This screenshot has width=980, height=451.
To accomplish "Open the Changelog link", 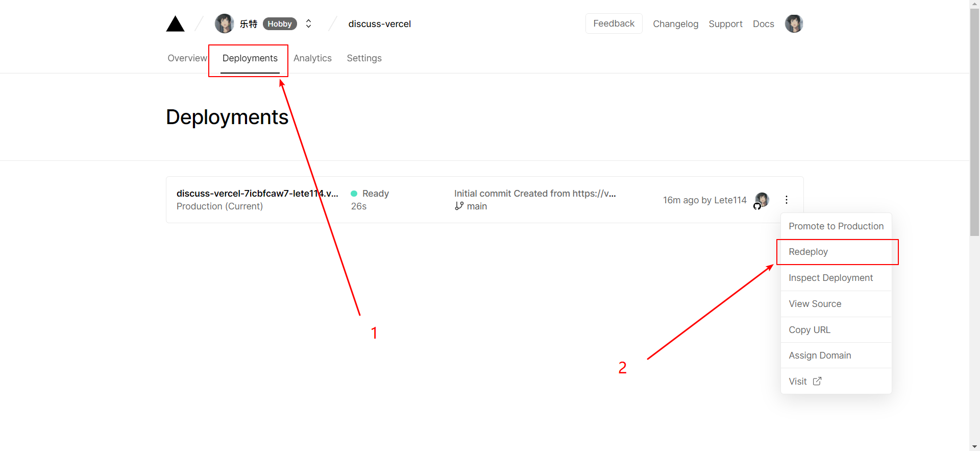I will point(675,24).
